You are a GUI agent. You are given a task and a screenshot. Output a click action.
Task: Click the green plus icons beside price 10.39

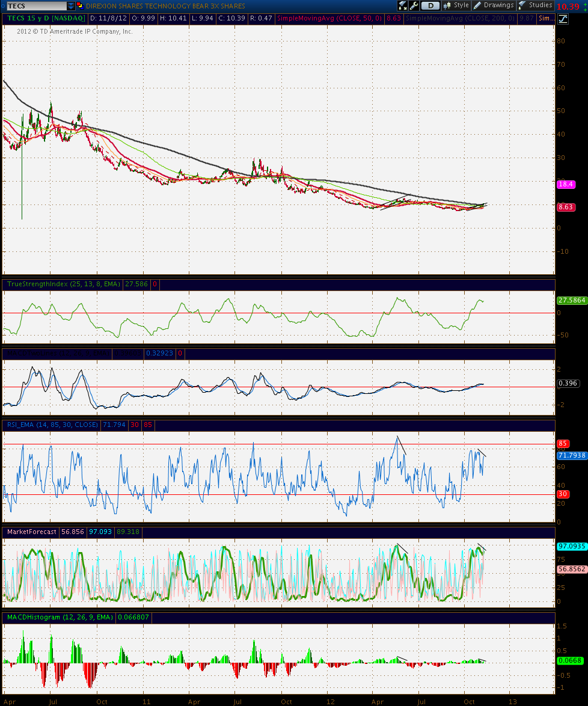(x=585, y=6)
